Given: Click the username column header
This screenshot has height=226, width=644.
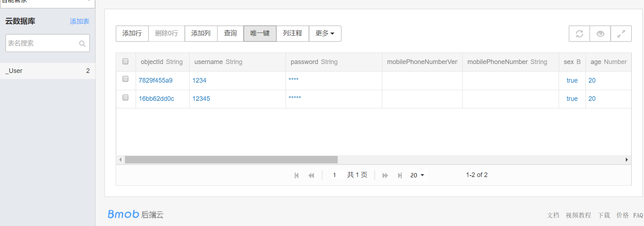Looking at the screenshot, I should coord(237,62).
